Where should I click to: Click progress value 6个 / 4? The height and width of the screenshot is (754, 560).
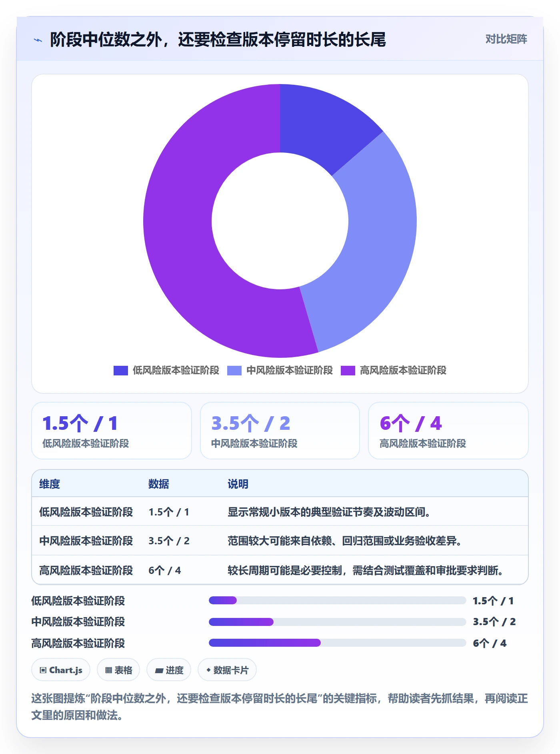(490, 643)
